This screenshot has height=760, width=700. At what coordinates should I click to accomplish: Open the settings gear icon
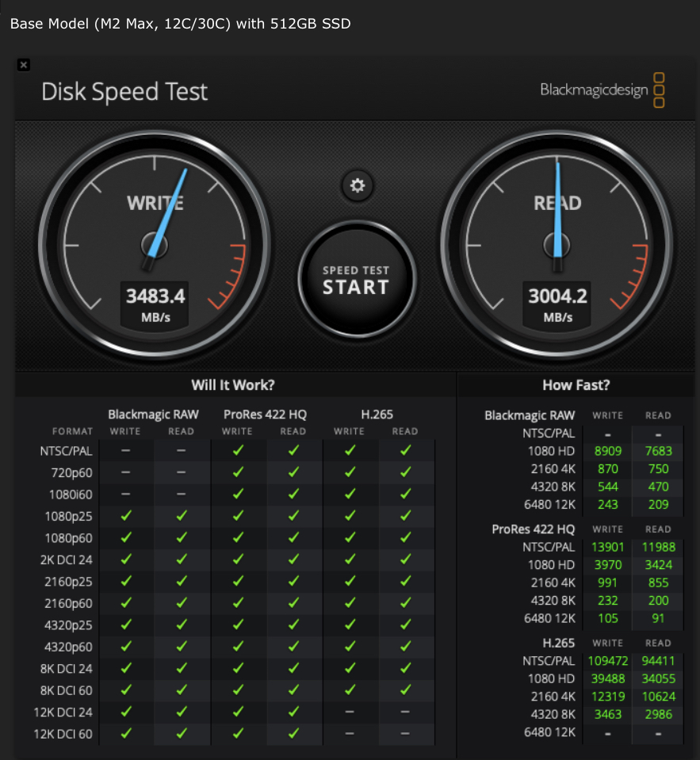click(x=357, y=186)
